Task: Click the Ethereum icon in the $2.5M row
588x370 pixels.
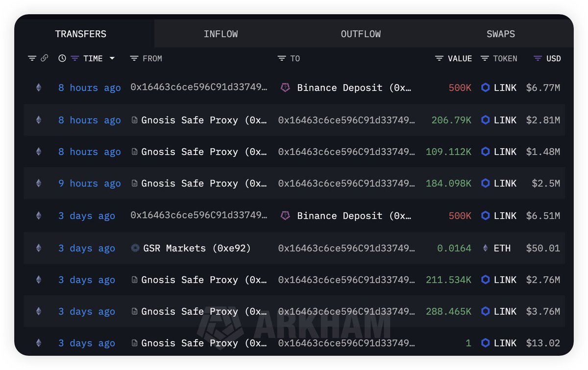Action: (x=39, y=183)
